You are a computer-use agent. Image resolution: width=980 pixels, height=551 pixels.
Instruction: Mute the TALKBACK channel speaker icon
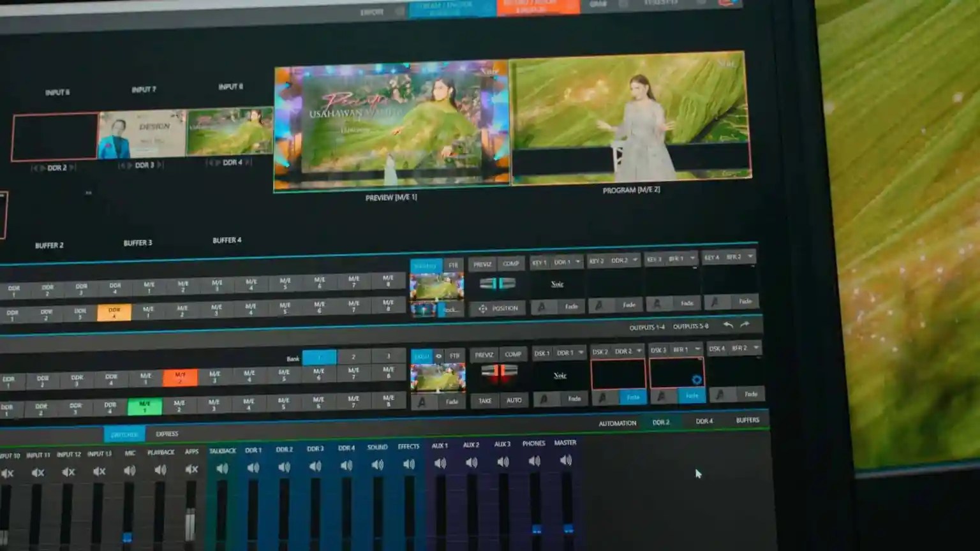(x=222, y=469)
